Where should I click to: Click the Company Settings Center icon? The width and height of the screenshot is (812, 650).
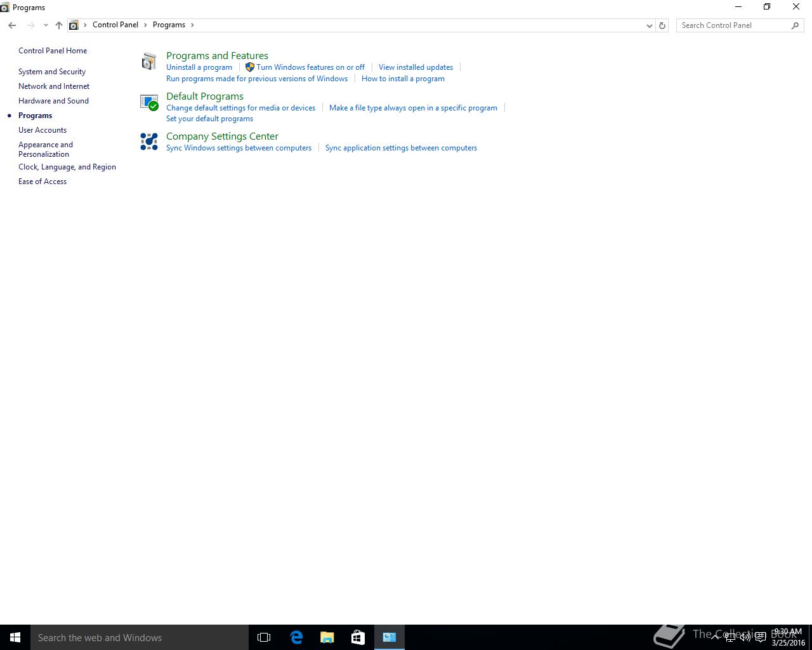pyautogui.click(x=149, y=142)
